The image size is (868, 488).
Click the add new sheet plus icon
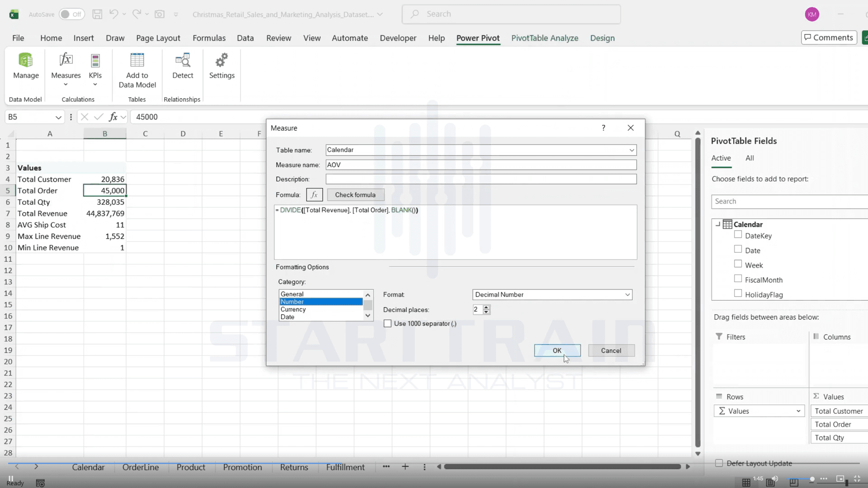point(405,467)
